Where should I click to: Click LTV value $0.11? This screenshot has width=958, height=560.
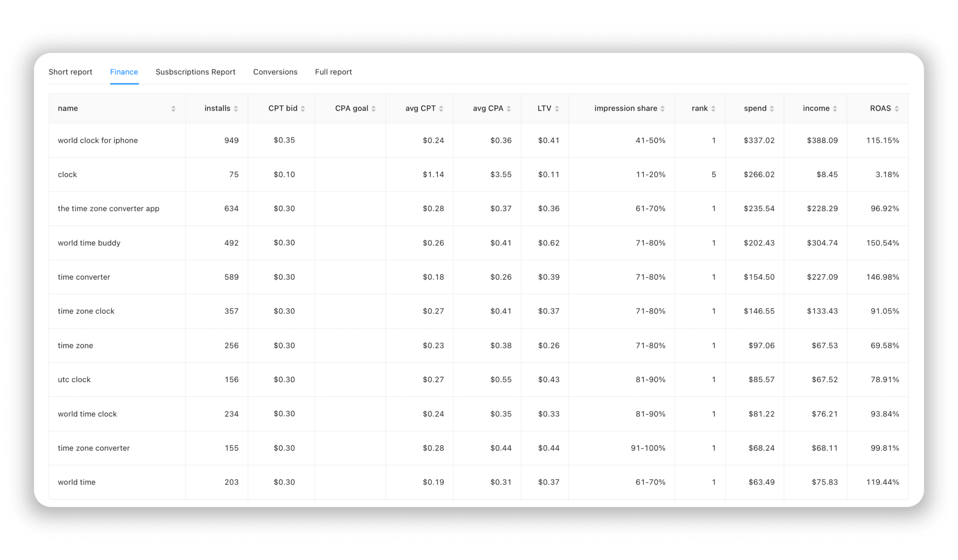549,174
